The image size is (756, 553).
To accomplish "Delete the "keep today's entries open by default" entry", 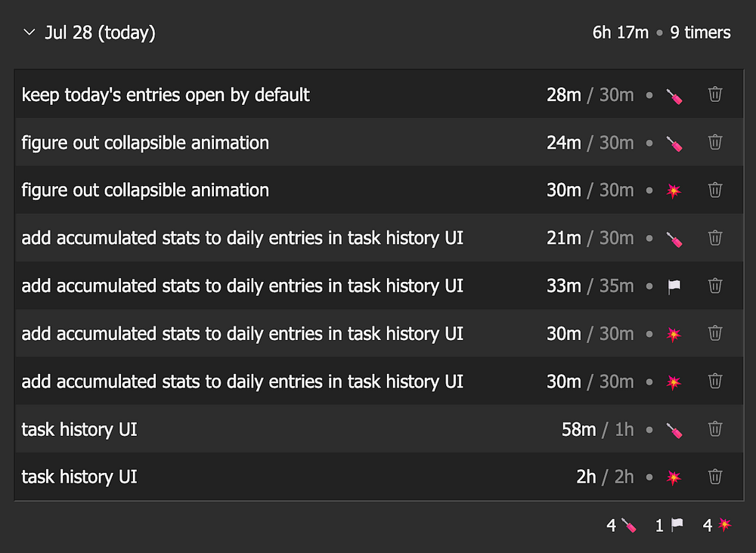I will coord(715,94).
